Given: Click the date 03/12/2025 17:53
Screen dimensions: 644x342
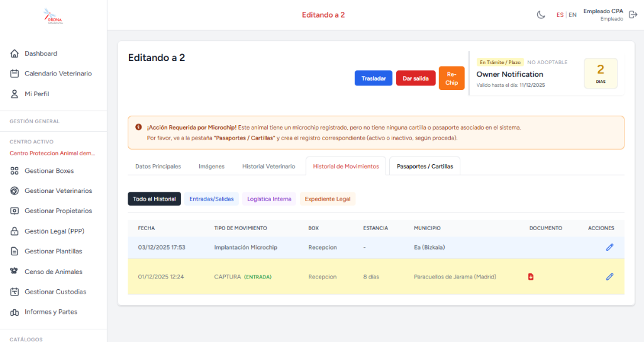Looking at the screenshot, I should [x=162, y=248].
